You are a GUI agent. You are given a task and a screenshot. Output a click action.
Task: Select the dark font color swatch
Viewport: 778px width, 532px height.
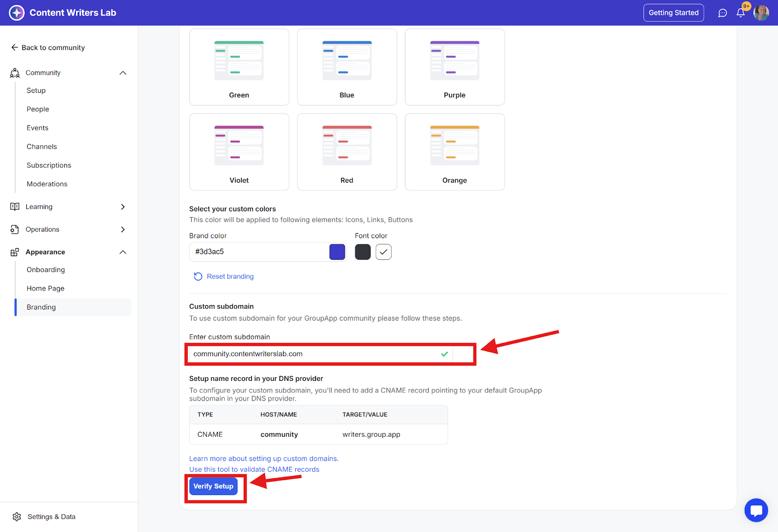[363, 252]
